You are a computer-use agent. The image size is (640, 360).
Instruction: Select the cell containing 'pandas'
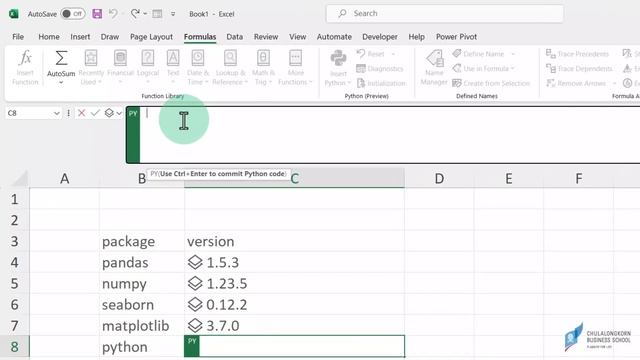[x=142, y=262]
